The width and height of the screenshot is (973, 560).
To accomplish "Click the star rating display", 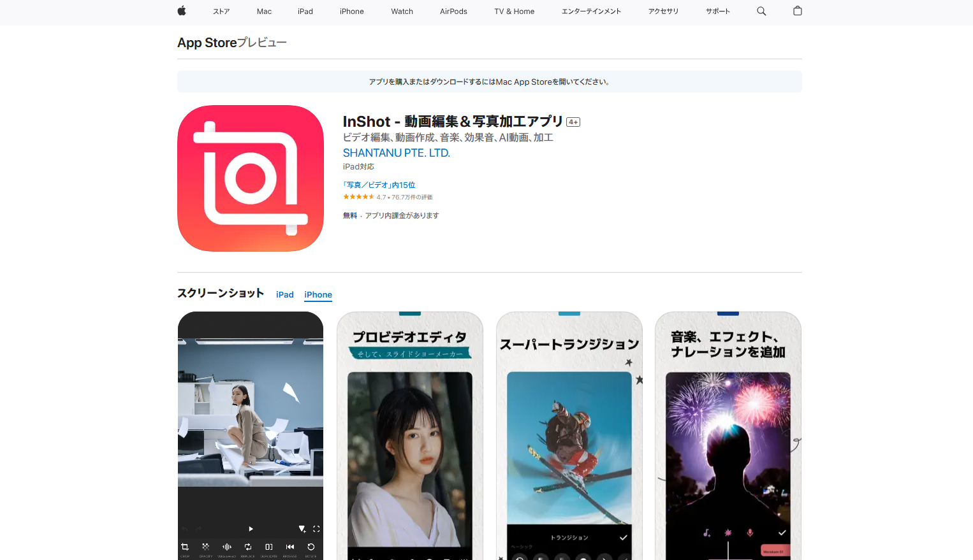I will pos(358,197).
